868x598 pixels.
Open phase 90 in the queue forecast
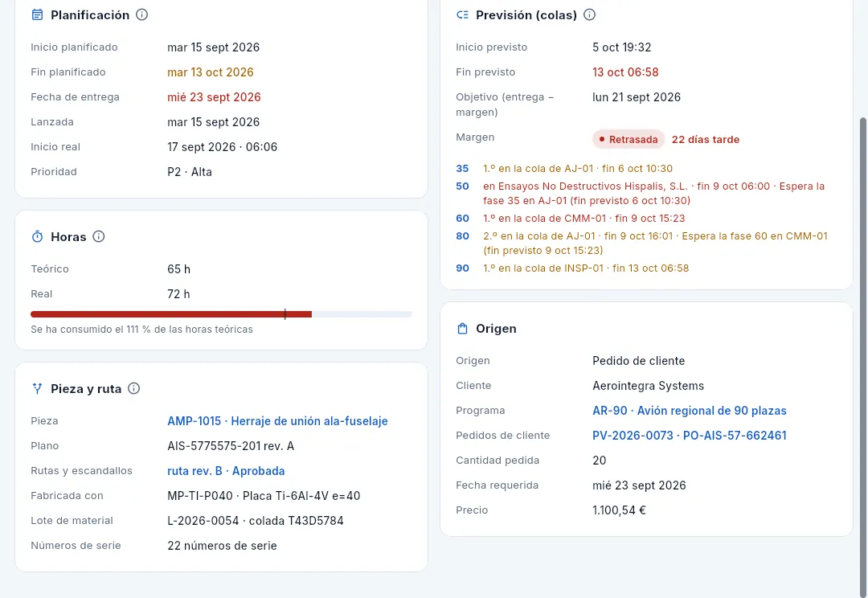(462, 268)
